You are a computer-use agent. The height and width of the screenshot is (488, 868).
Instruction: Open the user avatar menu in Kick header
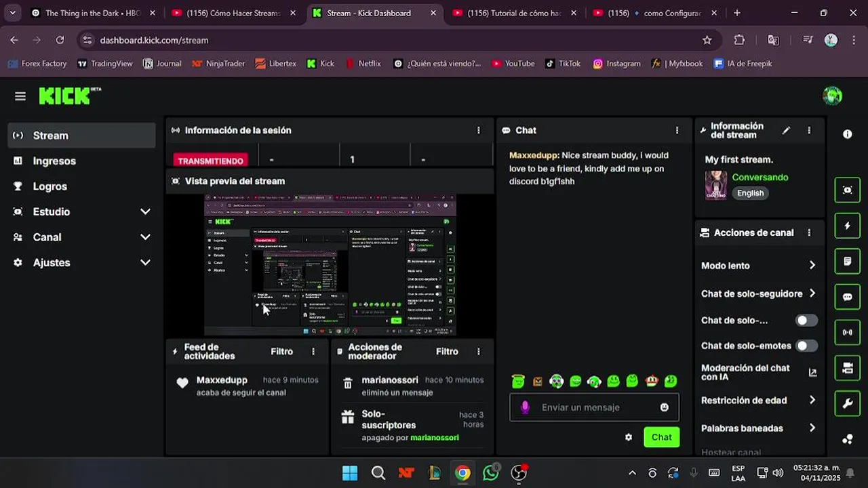832,96
